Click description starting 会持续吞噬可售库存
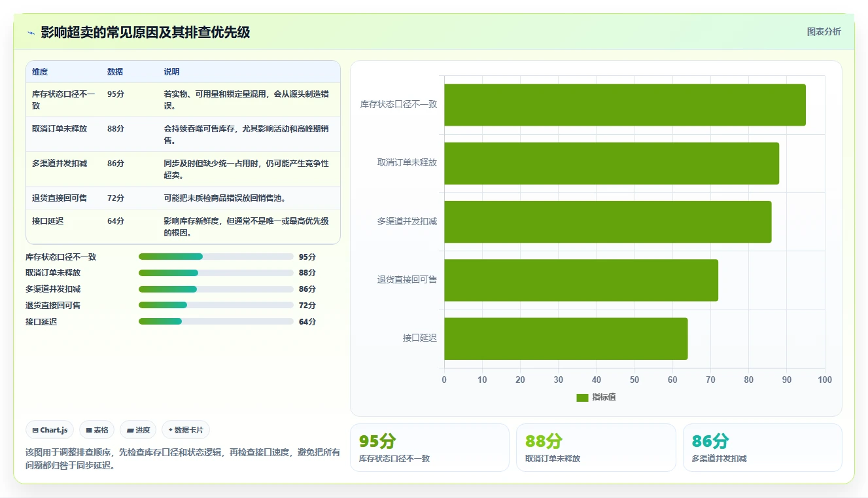Screen dimensions: 868x498 (x=247, y=135)
